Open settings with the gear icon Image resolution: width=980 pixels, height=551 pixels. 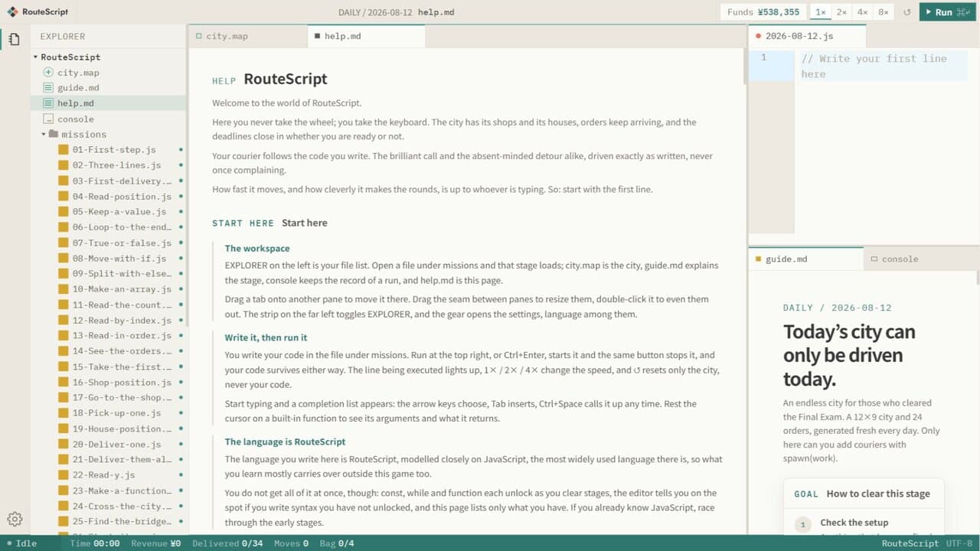(15, 519)
